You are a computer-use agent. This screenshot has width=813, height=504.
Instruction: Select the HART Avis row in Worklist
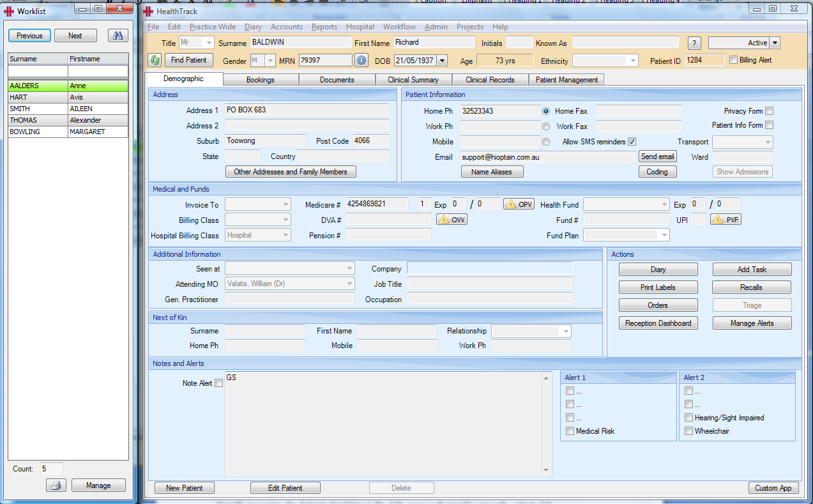tap(68, 98)
